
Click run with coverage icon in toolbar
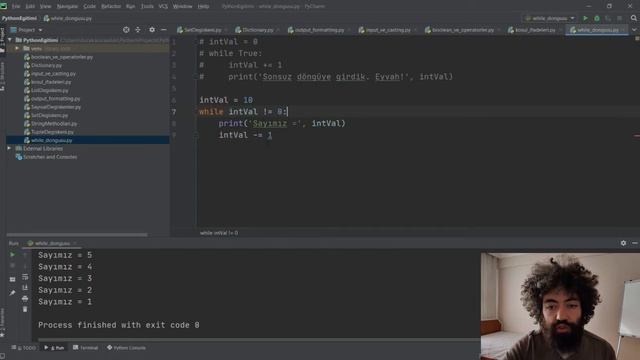(608, 18)
